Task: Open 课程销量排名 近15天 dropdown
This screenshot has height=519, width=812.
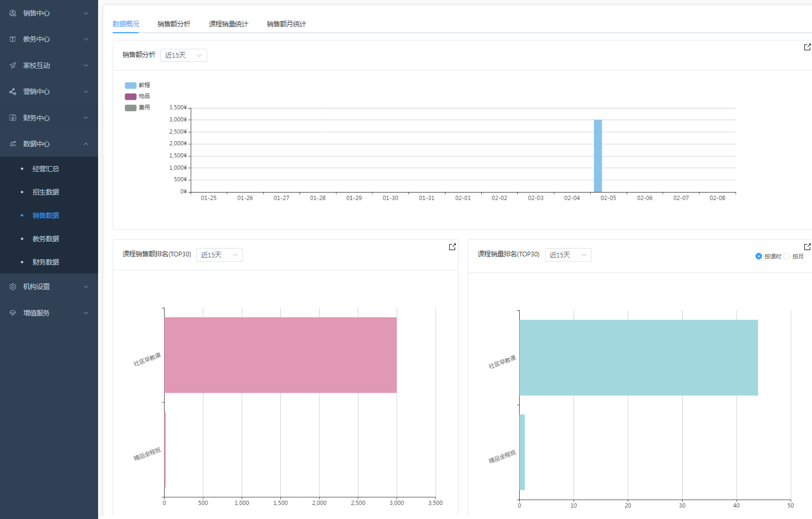Action: click(x=569, y=255)
